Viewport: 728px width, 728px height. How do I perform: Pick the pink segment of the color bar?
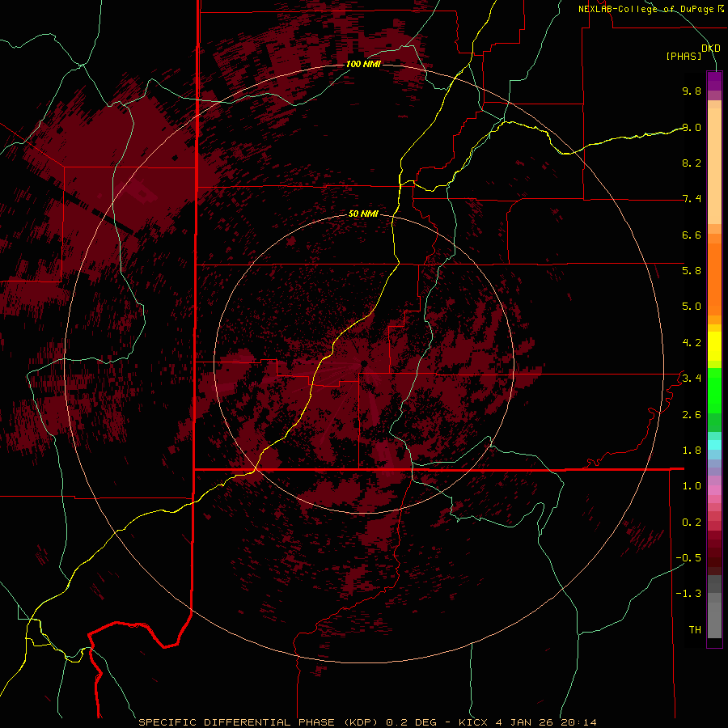(714, 490)
